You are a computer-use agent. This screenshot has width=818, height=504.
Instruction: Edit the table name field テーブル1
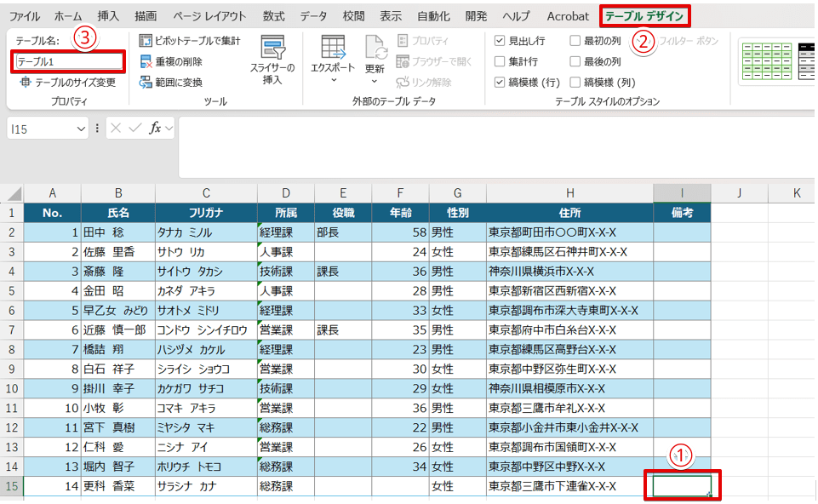pos(66,61)
